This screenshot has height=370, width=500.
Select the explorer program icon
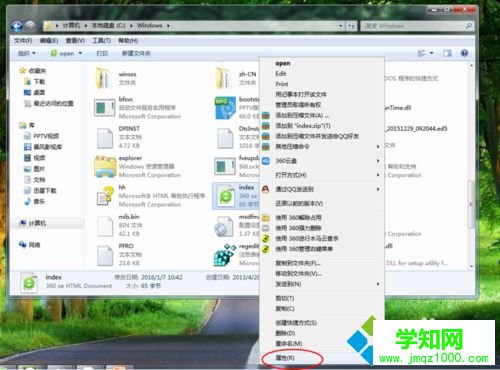click(x=105, y=167)
